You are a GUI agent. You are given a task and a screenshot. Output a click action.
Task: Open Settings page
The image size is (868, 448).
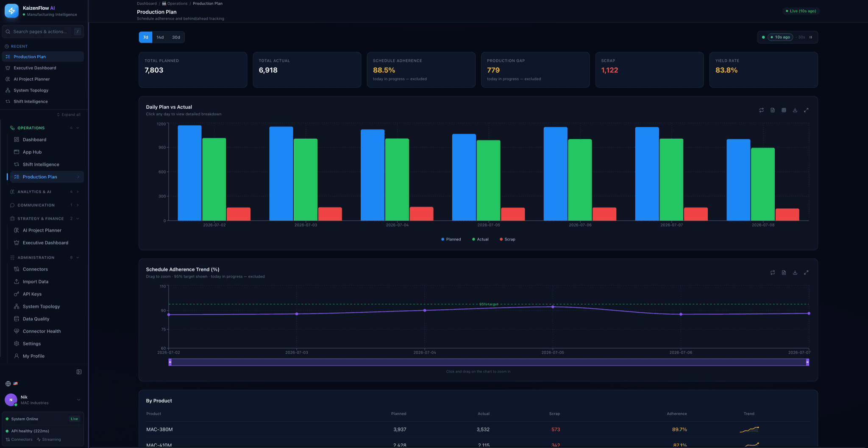[x=32, y=344]
